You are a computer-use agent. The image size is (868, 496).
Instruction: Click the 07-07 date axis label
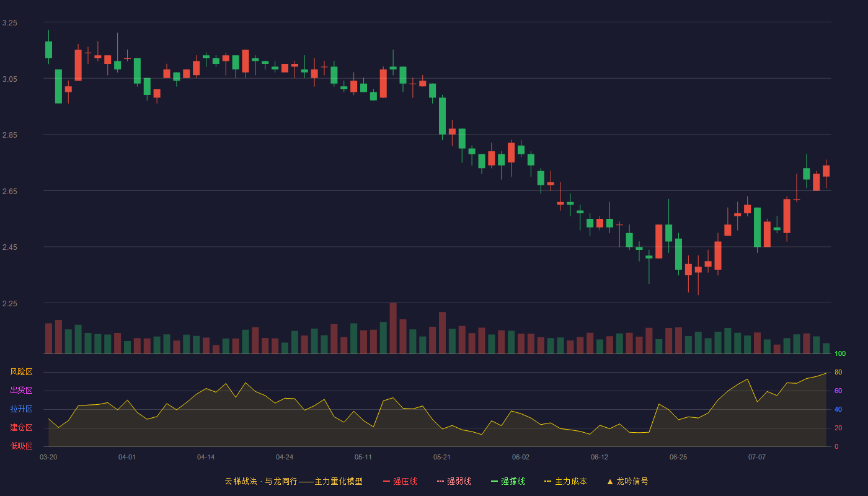pos(757,457)
